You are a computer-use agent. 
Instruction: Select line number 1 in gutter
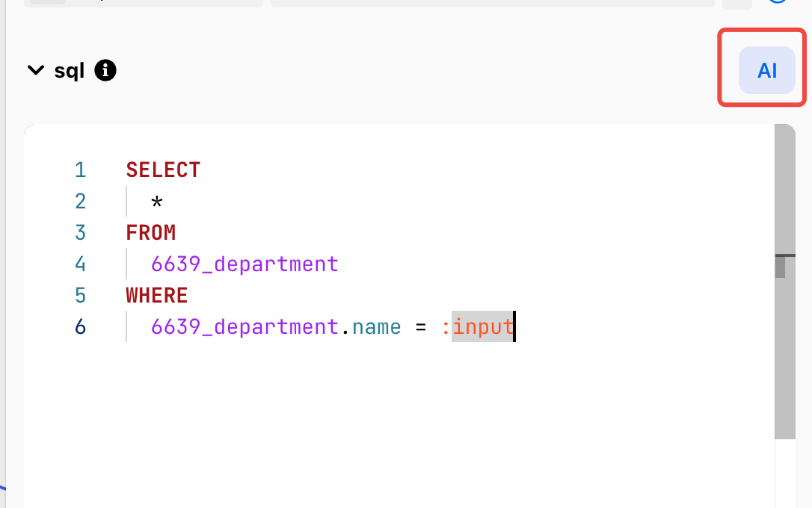[x=80, y=170]
